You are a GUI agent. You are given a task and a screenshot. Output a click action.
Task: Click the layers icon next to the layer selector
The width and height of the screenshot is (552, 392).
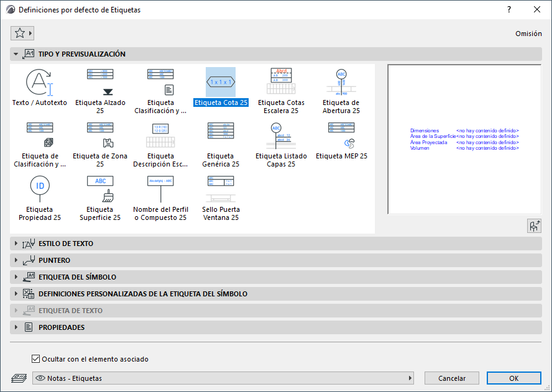coord(19,378)
